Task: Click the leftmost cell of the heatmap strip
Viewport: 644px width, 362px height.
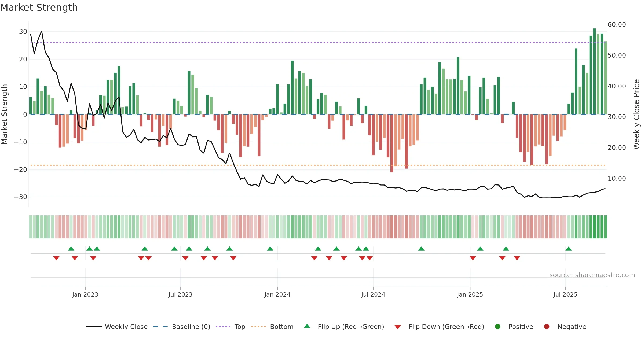Action: 31,227
